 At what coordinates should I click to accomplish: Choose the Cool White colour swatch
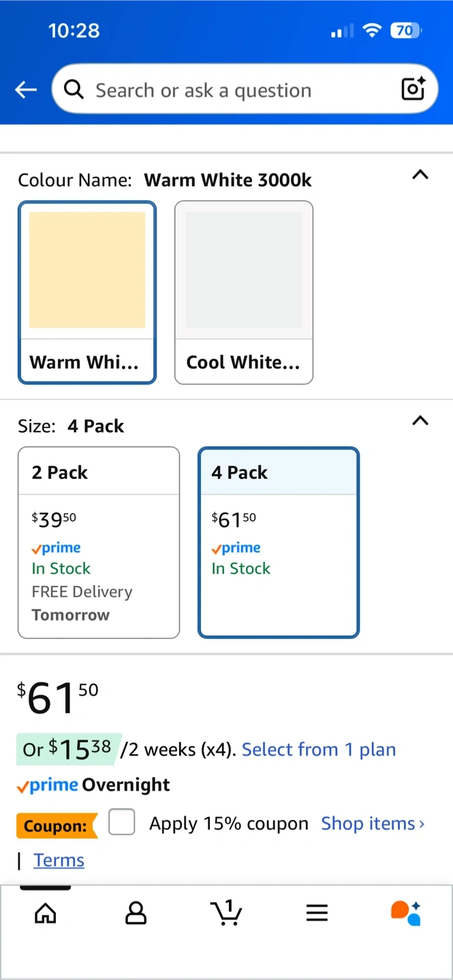(244, 292)
